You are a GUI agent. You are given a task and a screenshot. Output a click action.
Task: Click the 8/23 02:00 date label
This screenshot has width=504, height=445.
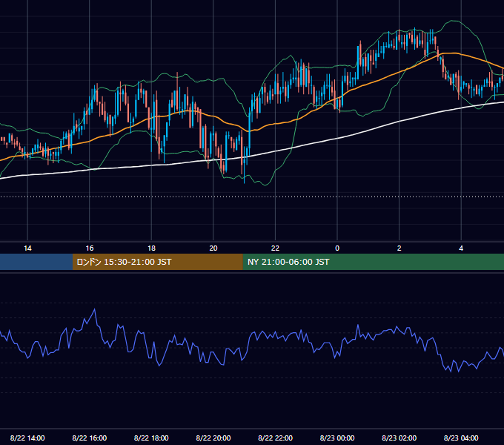coord(399,438)
